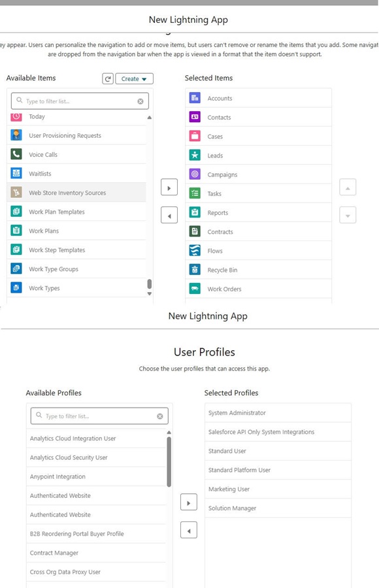The image size is (379, 588).
Task: Move item back to Available Items
Action: [169, 215]
